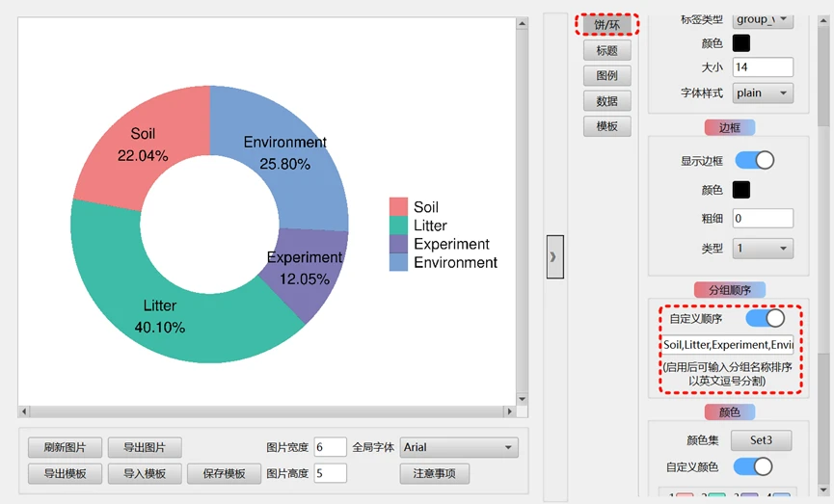The height and width of the screenshot is (504, 834).
Task: Collapse the settings panel with the 》 button
Action: [554, 256]
